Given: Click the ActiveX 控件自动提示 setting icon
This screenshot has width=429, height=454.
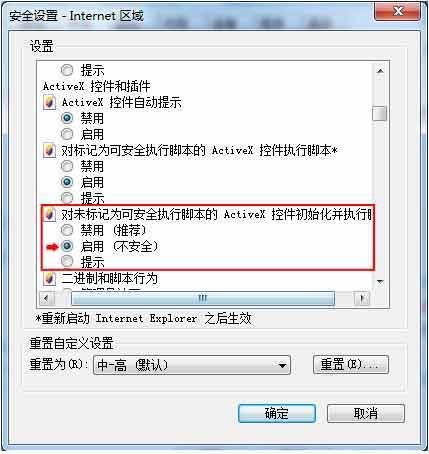Looking at the screenshot, I should [x=49, y=102].
